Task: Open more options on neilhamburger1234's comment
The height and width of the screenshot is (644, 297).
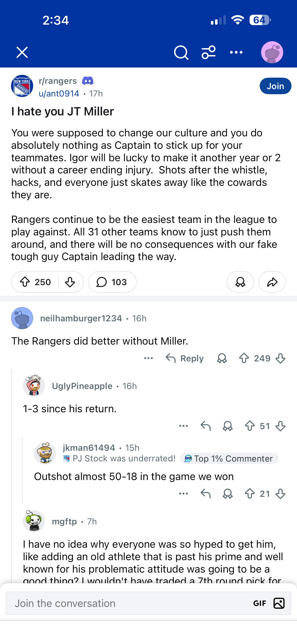Action: coord(148,358)
